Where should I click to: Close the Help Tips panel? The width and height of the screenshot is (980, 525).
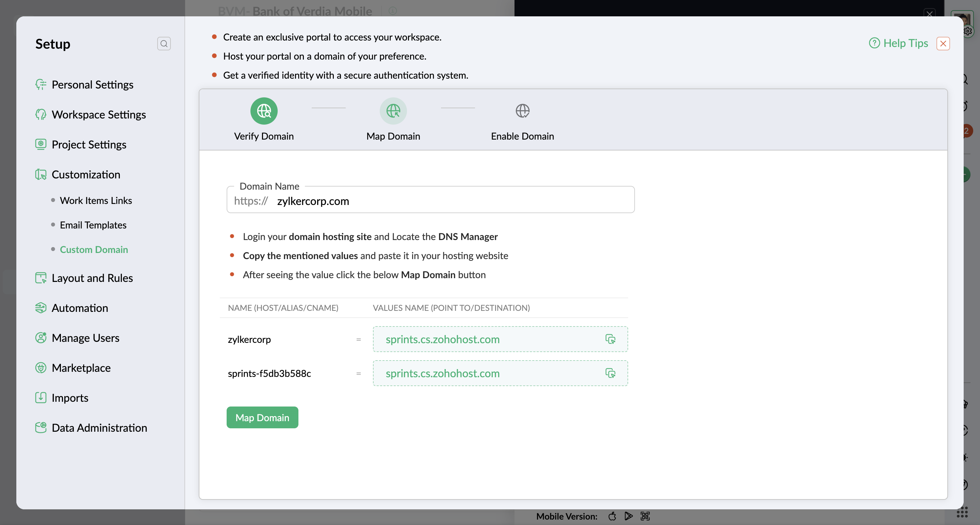pos(943,43)
